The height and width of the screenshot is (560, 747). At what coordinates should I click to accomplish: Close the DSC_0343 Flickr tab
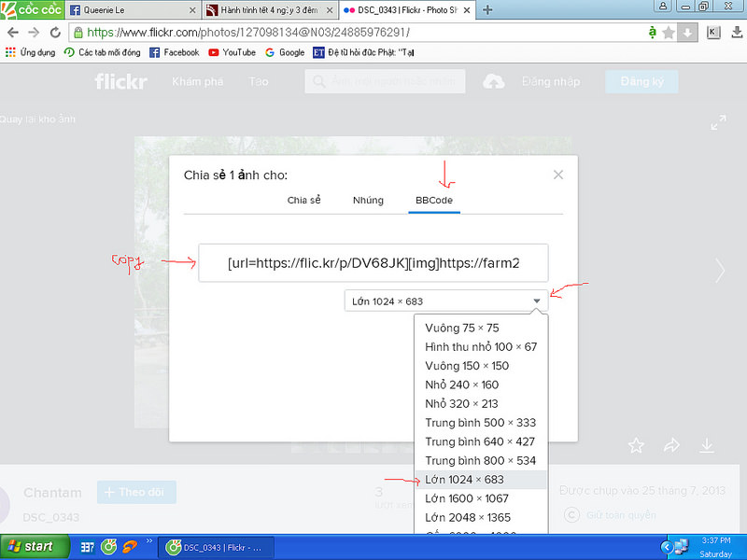(x=467, y=10)
